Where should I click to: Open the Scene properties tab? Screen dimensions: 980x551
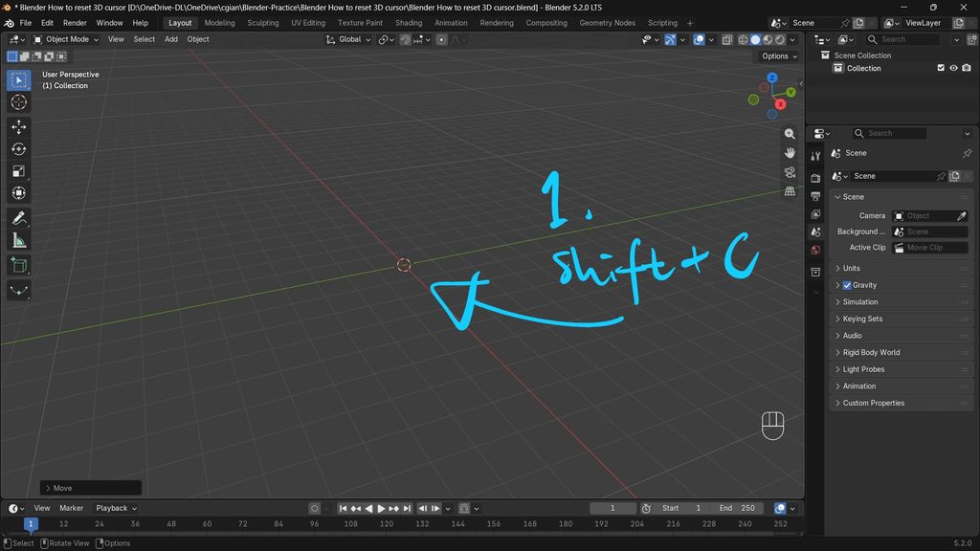[815, 231]
